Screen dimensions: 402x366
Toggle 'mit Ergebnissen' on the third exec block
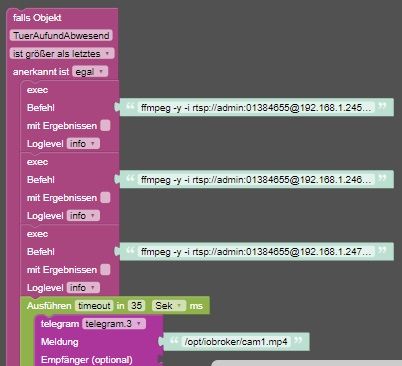pyautogui.click(x=105, y=270)
